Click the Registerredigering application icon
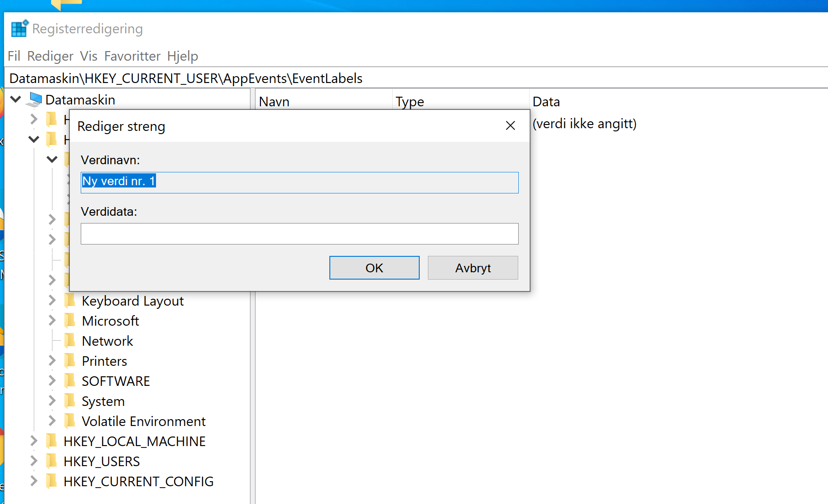 pos(19,28)
